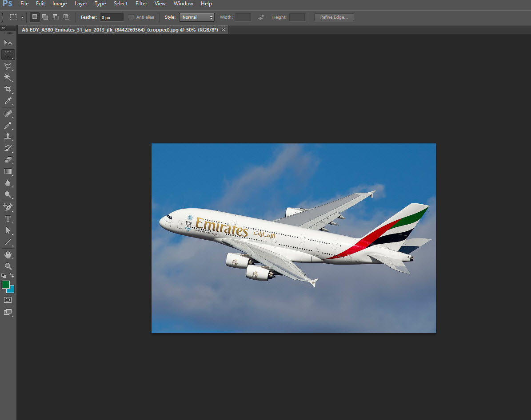Open the View menu
Image resolution: width=531 pixels, height=420 pixels.
pyautogui.click(x=160, y=4)
